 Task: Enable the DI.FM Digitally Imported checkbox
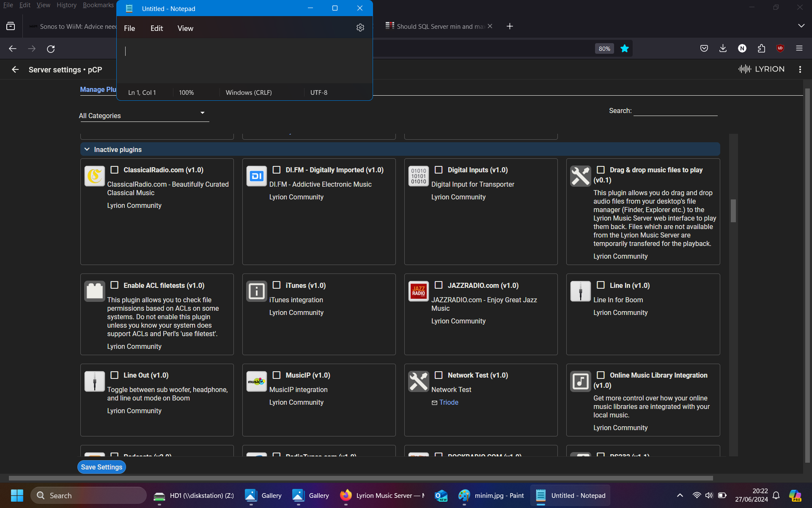coord(276,170)
